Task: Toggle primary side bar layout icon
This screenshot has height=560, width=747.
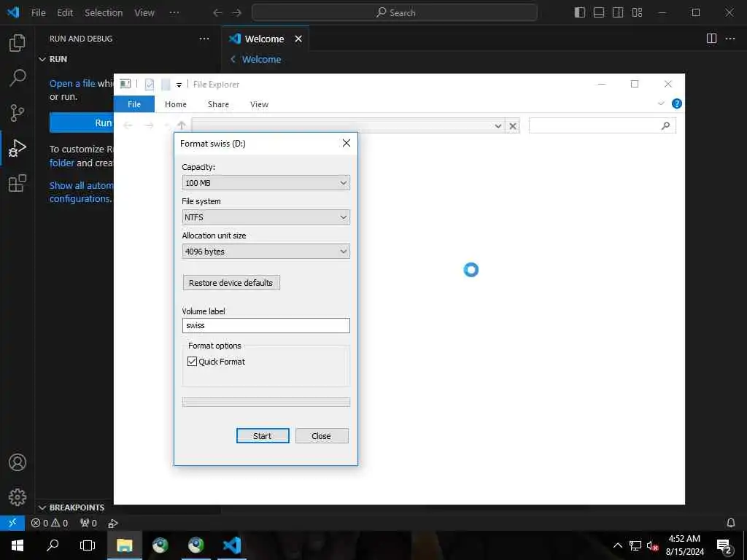Action: point(580,12)
